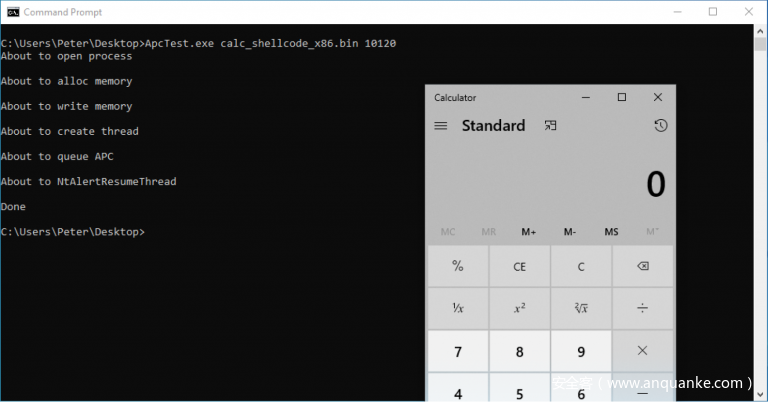The width and height of the screenshot is (768, 402).
Task: Click the Calculator window title text
Action: point(455,97)
